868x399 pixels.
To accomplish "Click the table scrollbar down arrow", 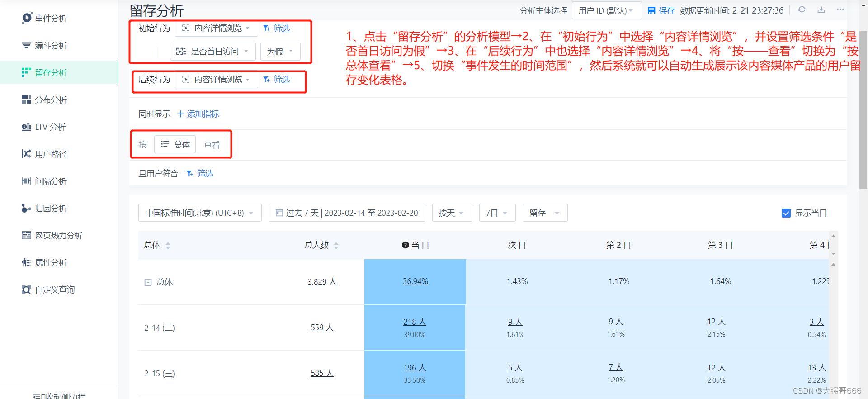I will click(833, 254).
